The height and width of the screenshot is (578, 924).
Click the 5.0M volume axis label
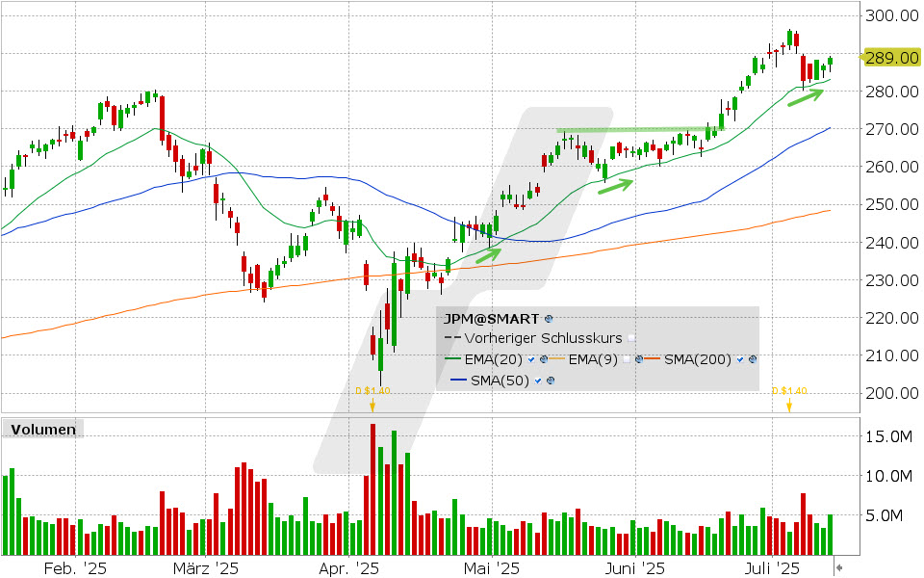click(x=884, y=515)
